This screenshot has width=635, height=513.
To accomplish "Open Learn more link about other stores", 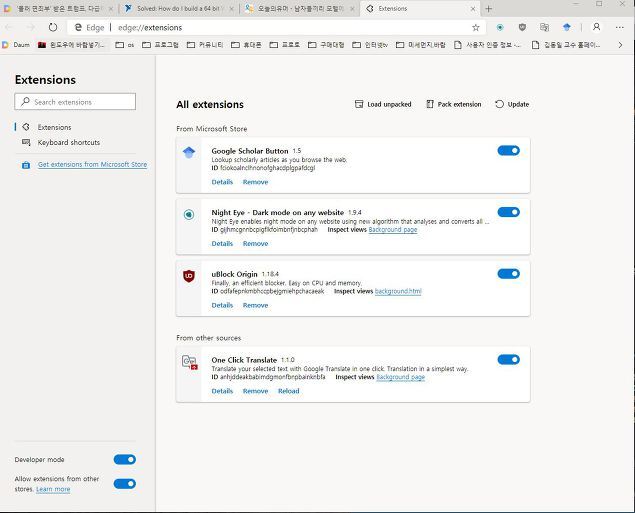I will pyautogui.click(x=53, y=489).
